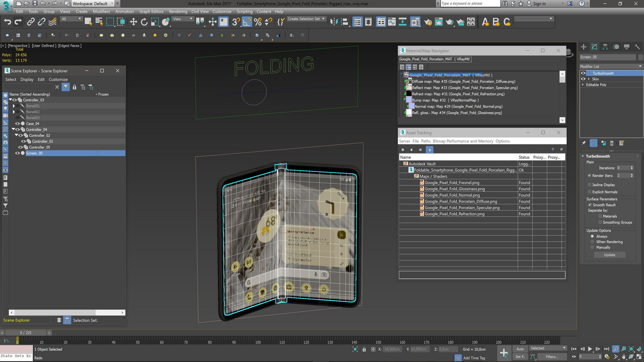
Task: Go to End frame button
Action: click(606, 349)
